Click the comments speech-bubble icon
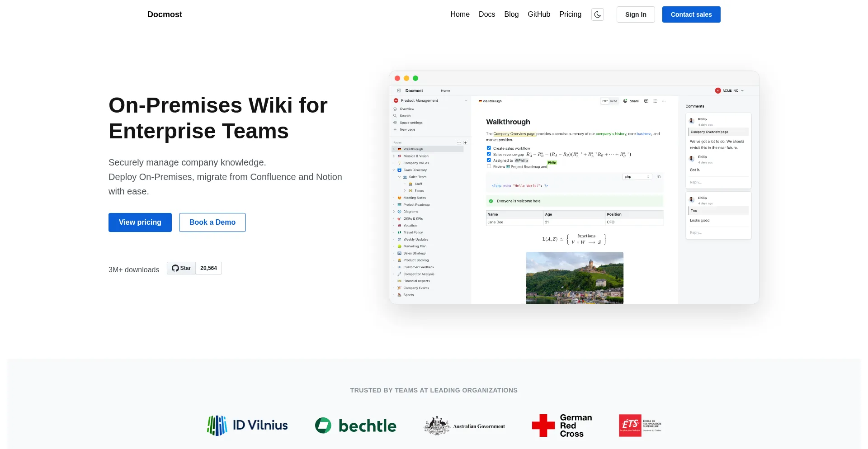Image resolution: width=868 pixels, height=449 pixels. 646,101
